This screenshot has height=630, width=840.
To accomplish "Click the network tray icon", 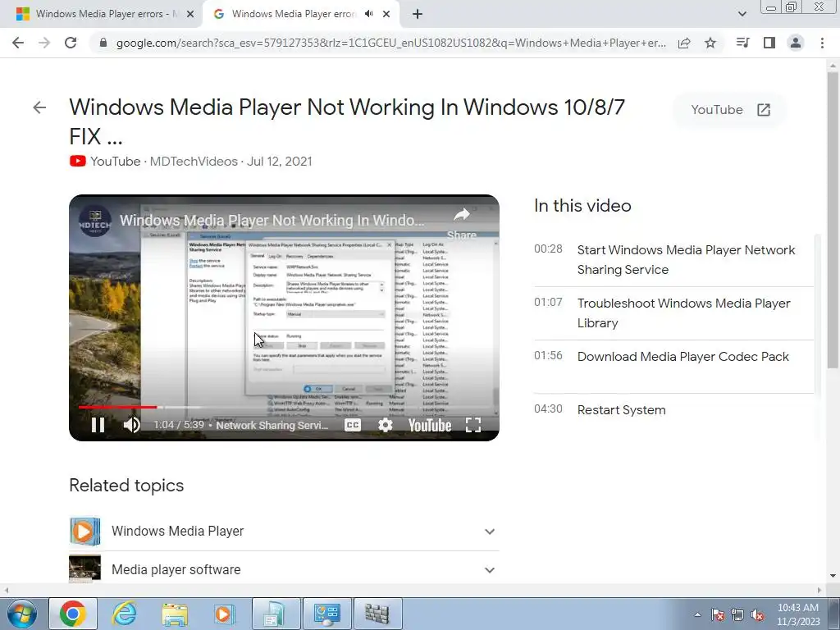I will point(737,615).
